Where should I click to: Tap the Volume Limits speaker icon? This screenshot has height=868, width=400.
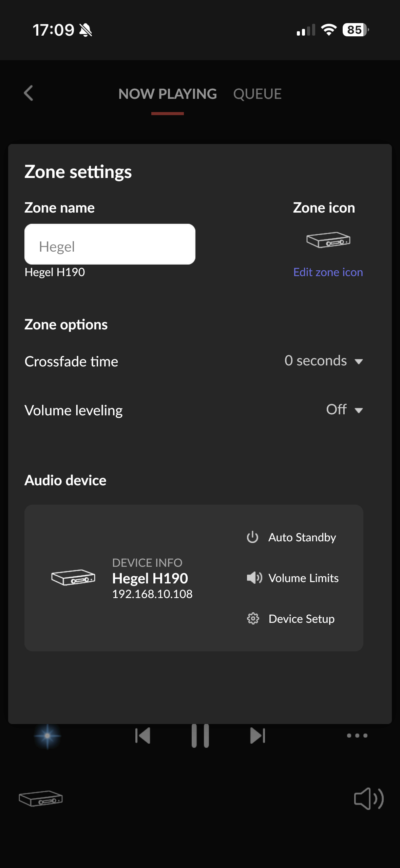(254, 578)
